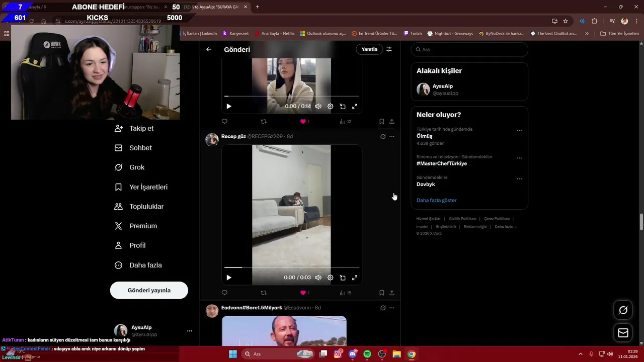Open Discord from the taskbar

(x=353, y=354)
